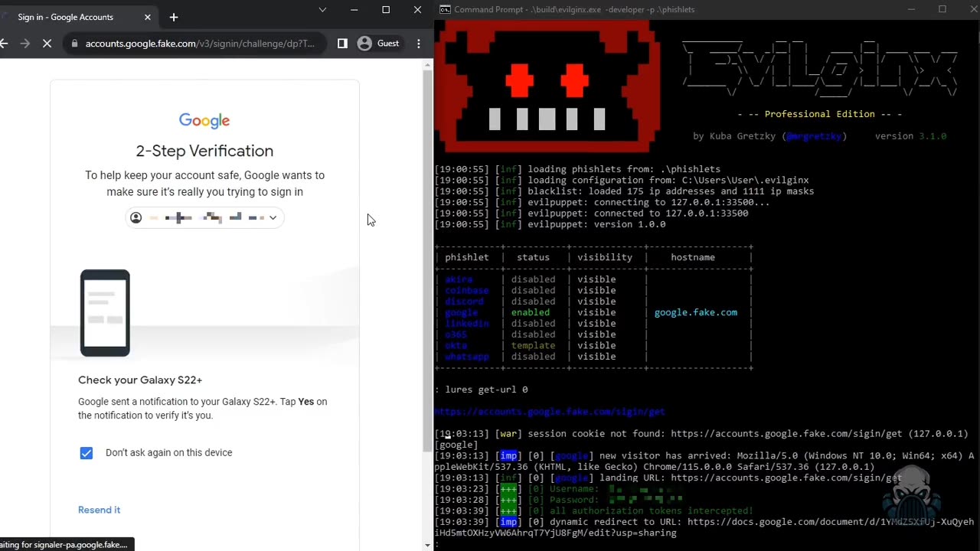The height and width of the screenshot is (551, 980).
Task: Open the tab search chevron in Chrome
Action: coord(322,10)
